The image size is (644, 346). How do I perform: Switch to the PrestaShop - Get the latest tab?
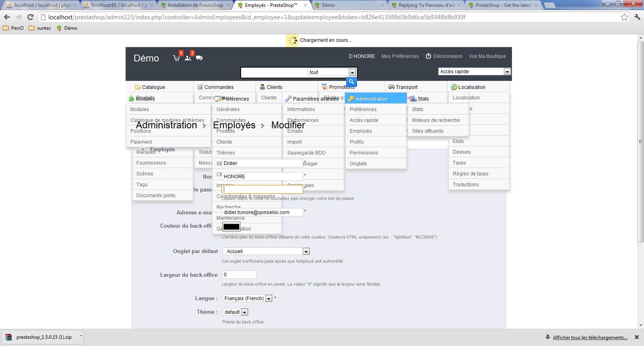[504, 5]
